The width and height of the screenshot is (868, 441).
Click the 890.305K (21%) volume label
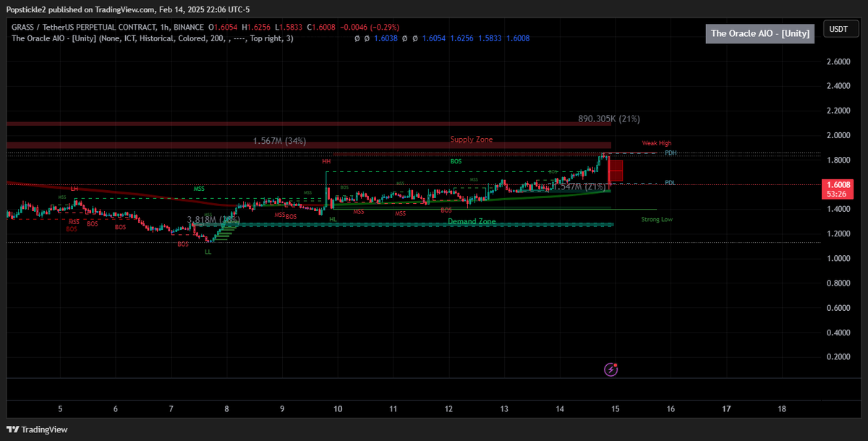609,119
